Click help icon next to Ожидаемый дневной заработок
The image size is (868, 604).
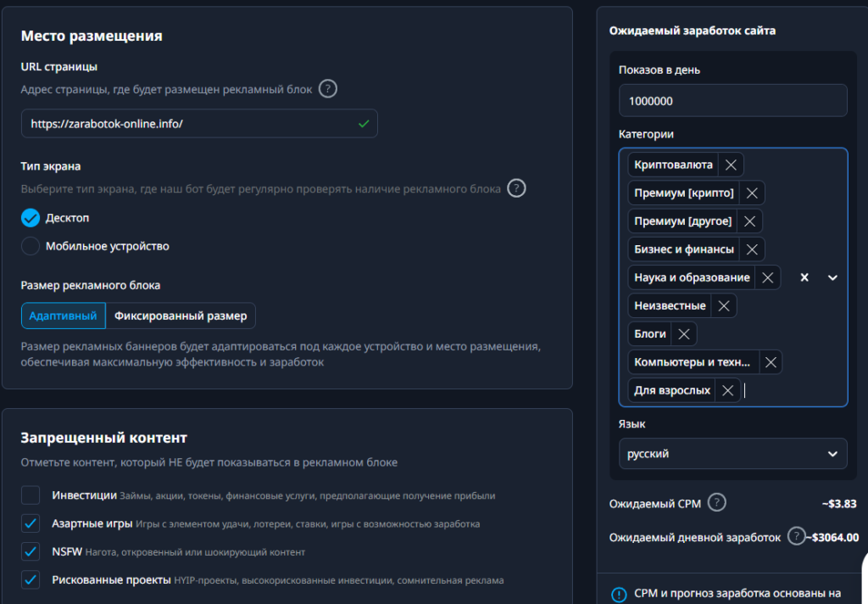point(796,536)
